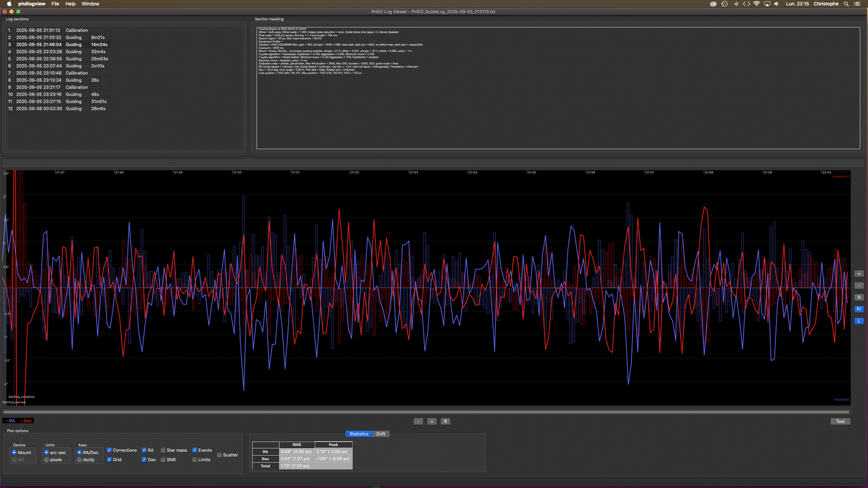Open the Wi-Fi menu bar icon

pos(756,4)
